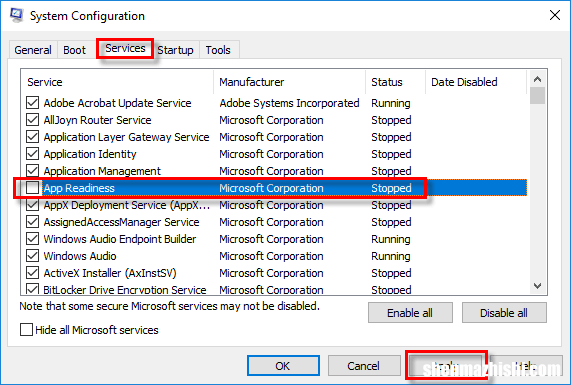Toggle AppX Deployment Service checkbox
This screenshot has height=385, width=571.
point(32,205)
